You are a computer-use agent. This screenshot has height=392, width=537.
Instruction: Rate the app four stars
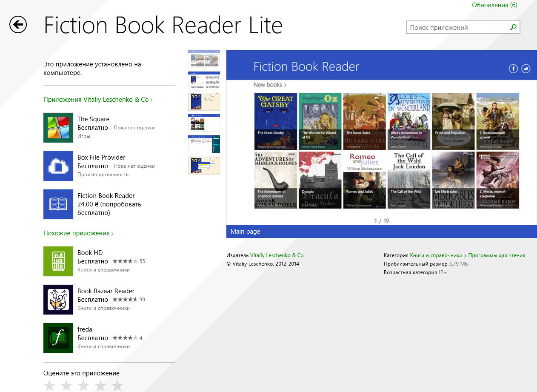[100, 386]
